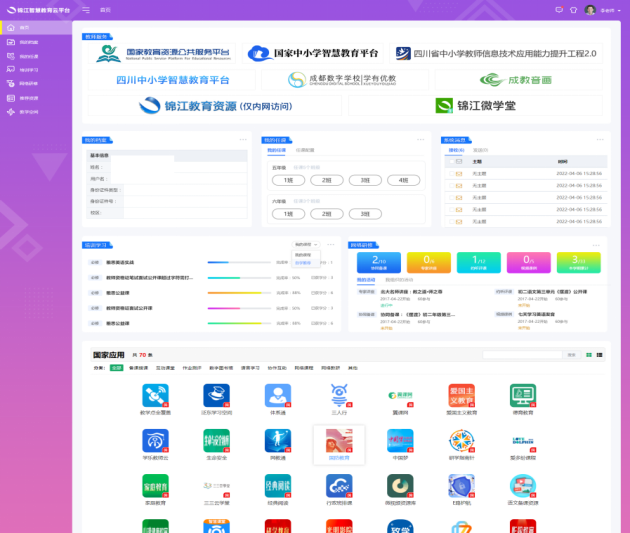The height and width of the screenshot is (533, 630).
Task: Click the search button beside the app search box
Action: 571,355
